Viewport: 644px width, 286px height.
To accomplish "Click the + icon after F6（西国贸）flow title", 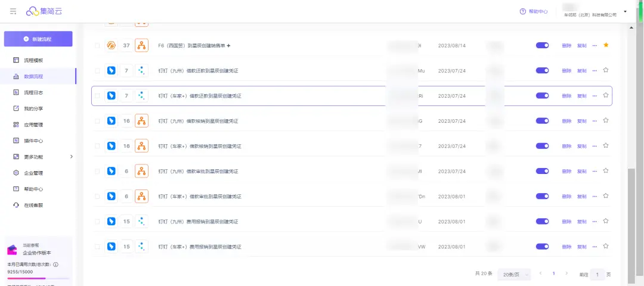I will (228, 45).
